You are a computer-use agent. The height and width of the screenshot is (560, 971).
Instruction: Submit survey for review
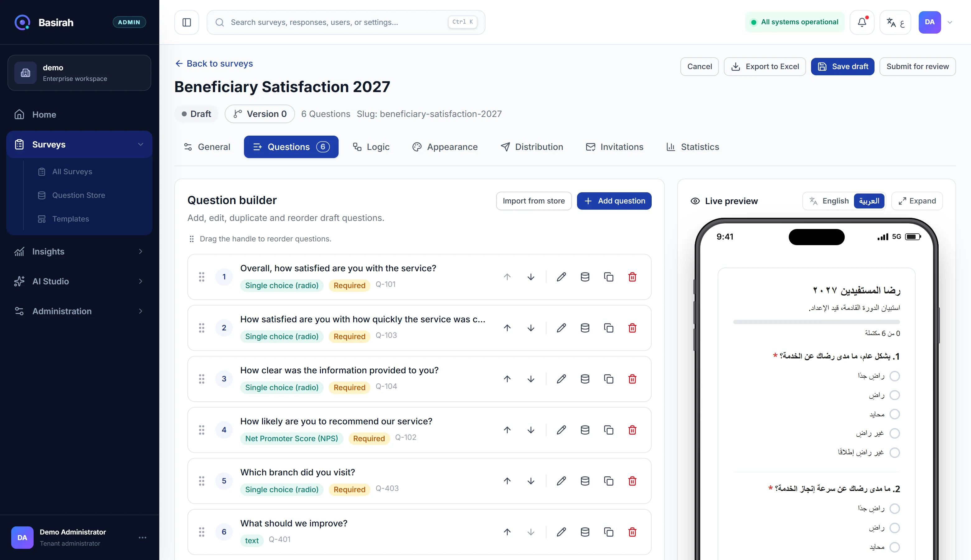[x=917, y=67]
